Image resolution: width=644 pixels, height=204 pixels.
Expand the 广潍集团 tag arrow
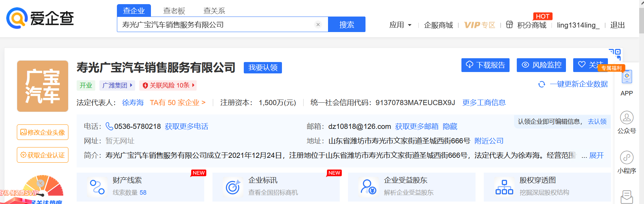pos(131,85)
